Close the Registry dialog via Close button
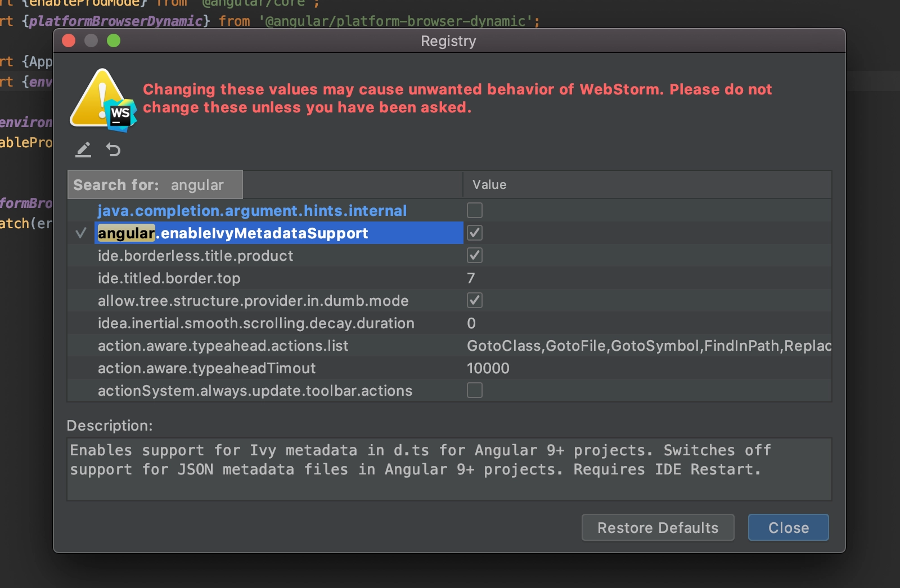 [788, 527]
